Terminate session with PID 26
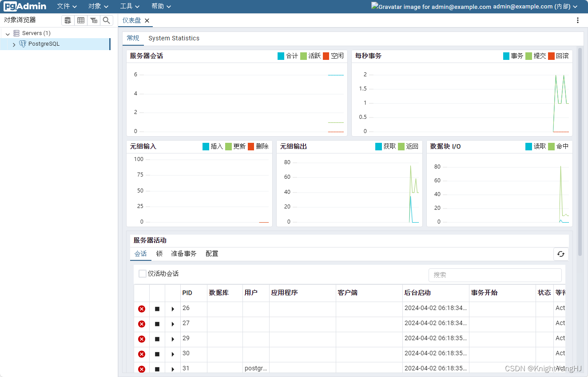The width and height of the screenshot is (588, 377). [x=142, y=309]
